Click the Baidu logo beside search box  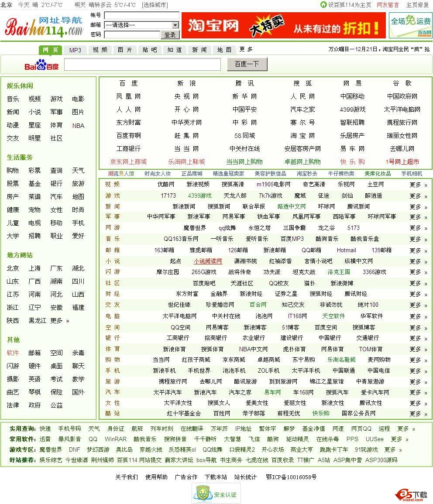click(42, 65)
